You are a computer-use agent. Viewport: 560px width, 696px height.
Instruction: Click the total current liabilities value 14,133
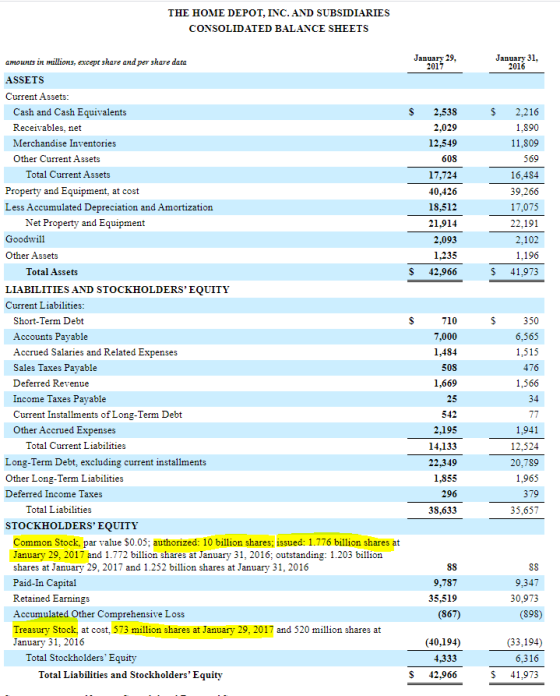click(443, 447)
